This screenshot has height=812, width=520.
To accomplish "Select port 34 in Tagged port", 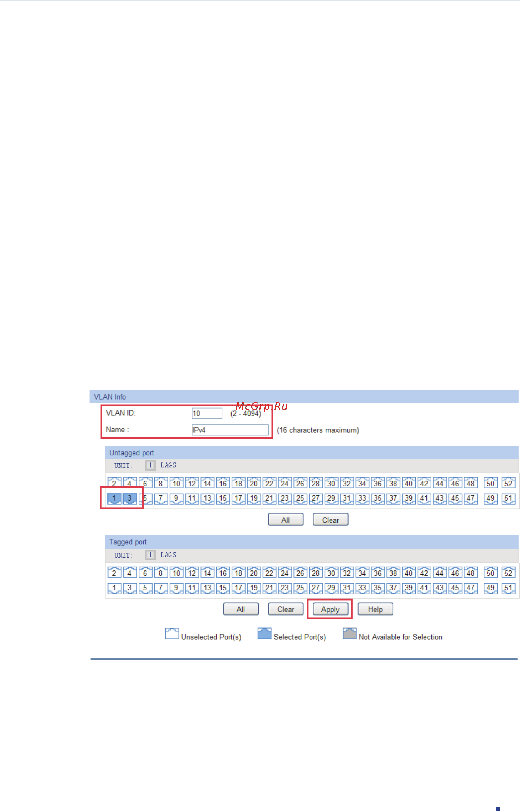I will point(362,573).
